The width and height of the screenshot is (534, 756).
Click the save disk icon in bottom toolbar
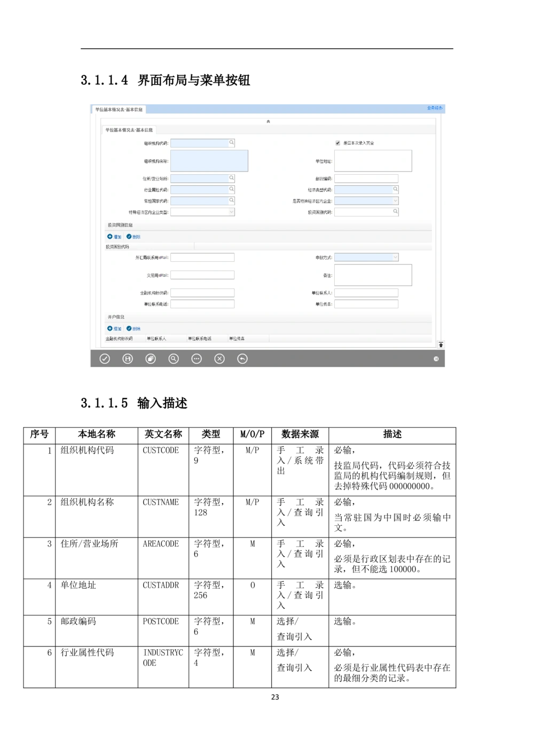click(128, 358)
